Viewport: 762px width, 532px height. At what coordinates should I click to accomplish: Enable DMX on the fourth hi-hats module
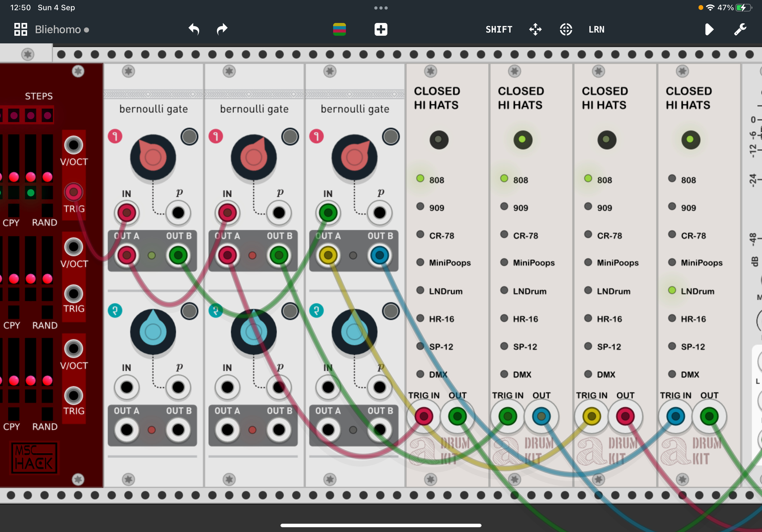point(672,374)
